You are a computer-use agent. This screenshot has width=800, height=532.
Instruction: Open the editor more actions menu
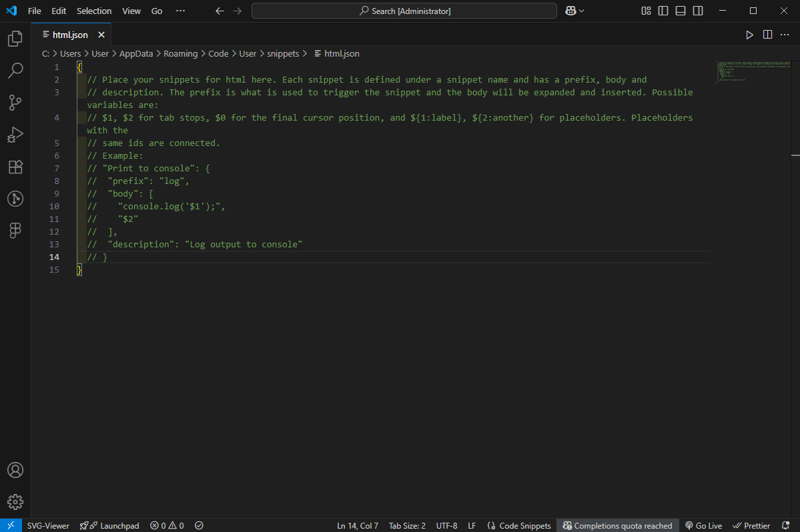click(785, 35)
